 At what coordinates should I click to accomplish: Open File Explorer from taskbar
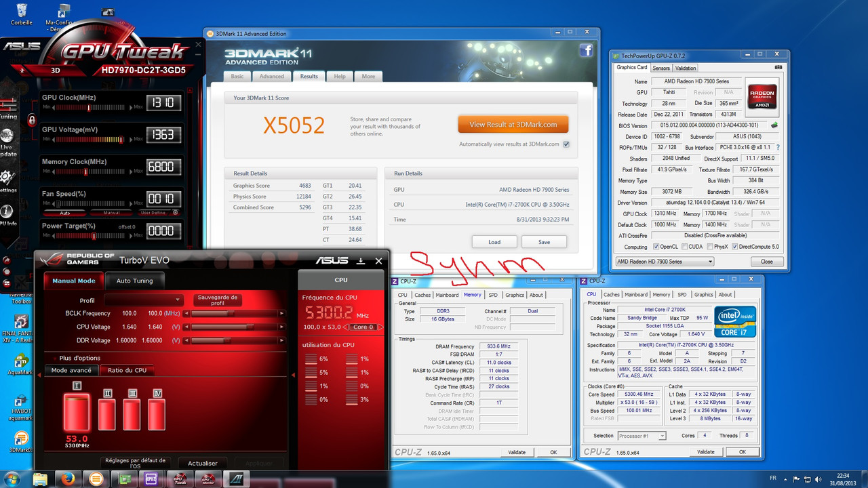point(41,479)
